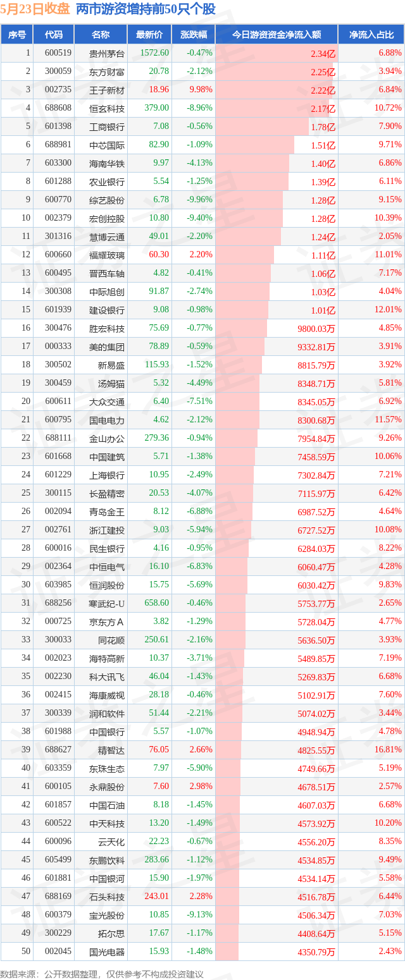Click the price change -9.13%
The width and height of the screenshot is (405, 980).
199,915
